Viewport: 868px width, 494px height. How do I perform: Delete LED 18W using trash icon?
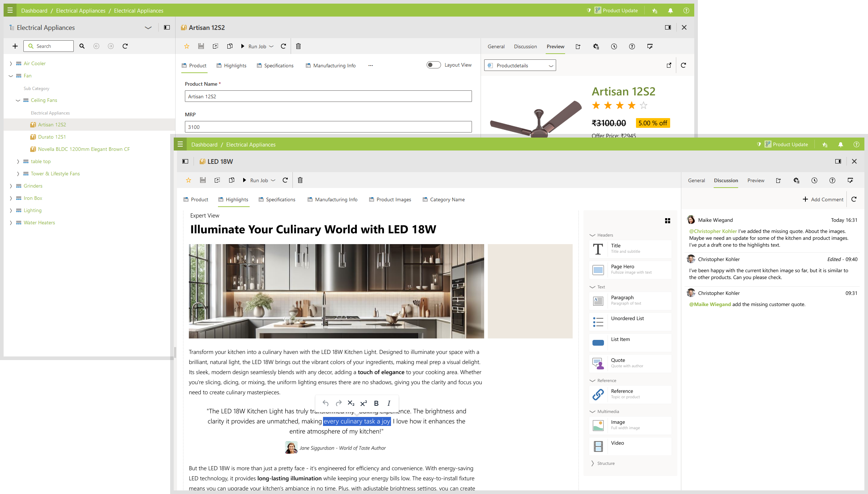300,180
